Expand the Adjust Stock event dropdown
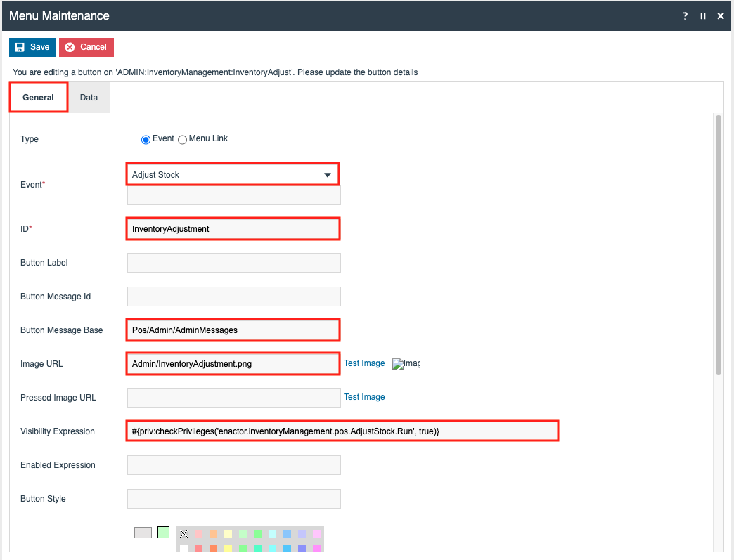Image resolution: width=734 pixels, height=560 pixels. pos(327,175)
